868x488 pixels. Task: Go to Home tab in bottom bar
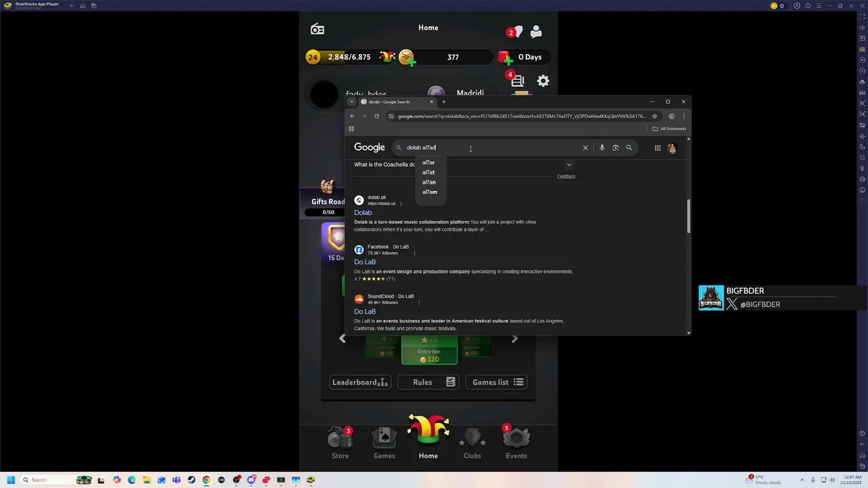(428, 438)
